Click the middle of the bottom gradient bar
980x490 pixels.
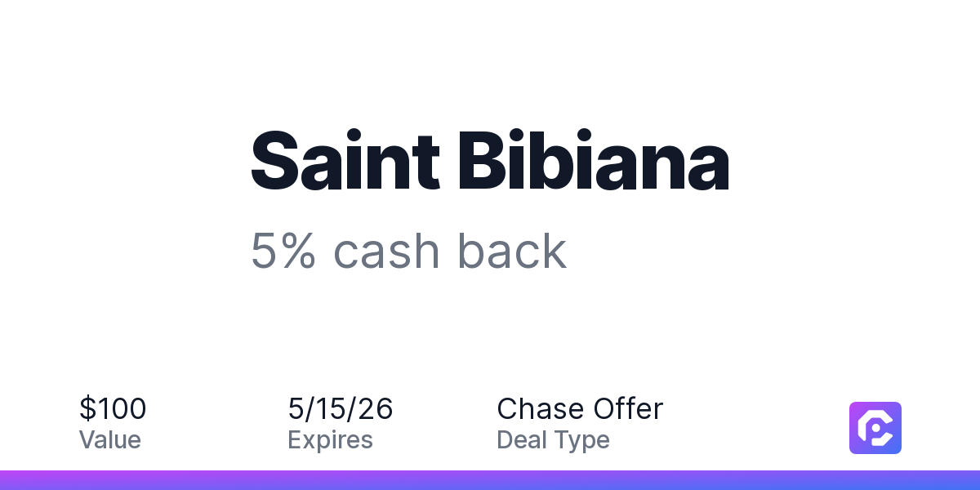[490, 480]
